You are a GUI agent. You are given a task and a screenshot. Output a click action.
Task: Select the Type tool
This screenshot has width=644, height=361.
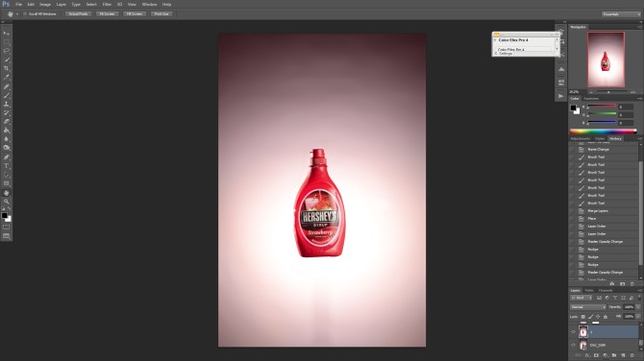pos(6,166)
